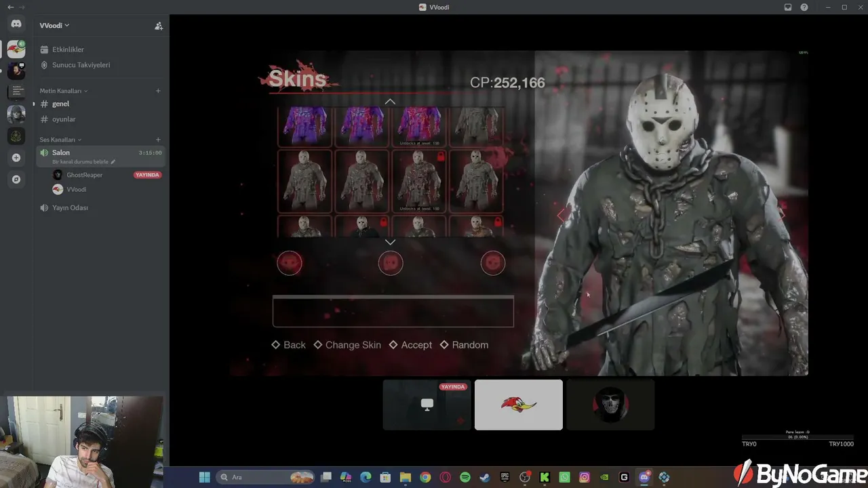Add a server with the plus icon
Viewport: 868px width, 488px height.
click(16, 158)
